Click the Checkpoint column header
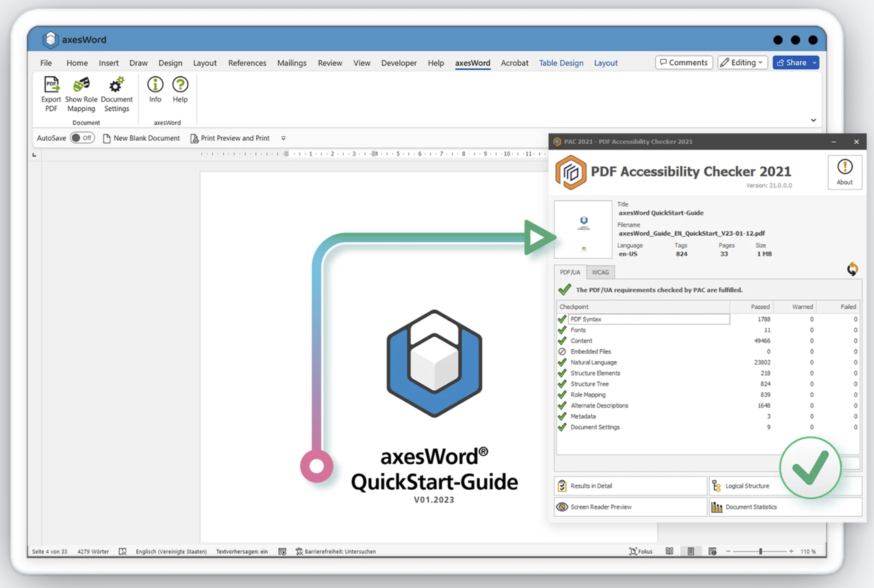874x588 pixels. coord(643,307)
